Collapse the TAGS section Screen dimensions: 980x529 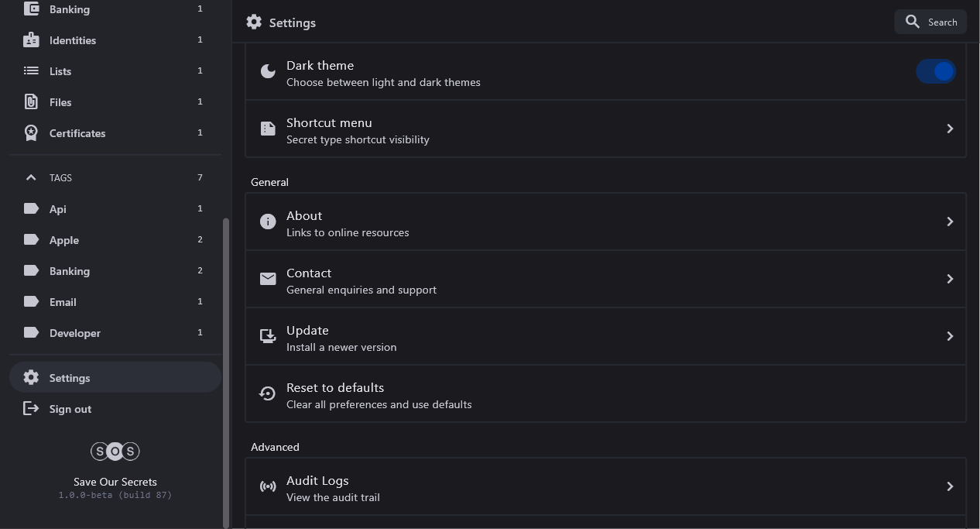[31, 178]
